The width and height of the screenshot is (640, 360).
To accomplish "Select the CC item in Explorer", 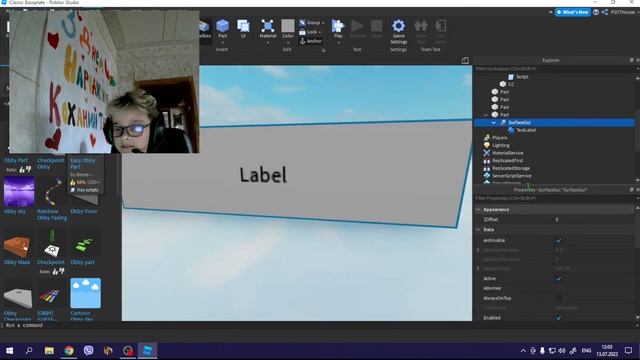I will (507, 84).
